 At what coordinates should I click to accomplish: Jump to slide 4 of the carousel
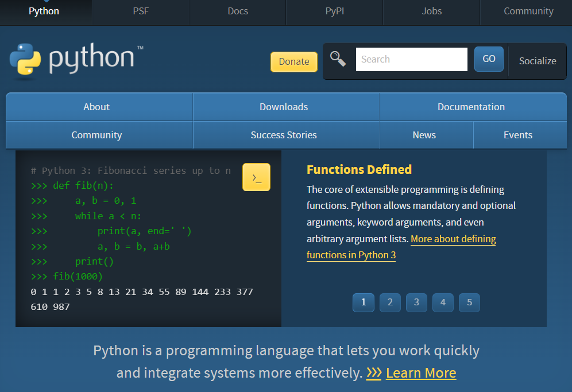pos(443,302)
